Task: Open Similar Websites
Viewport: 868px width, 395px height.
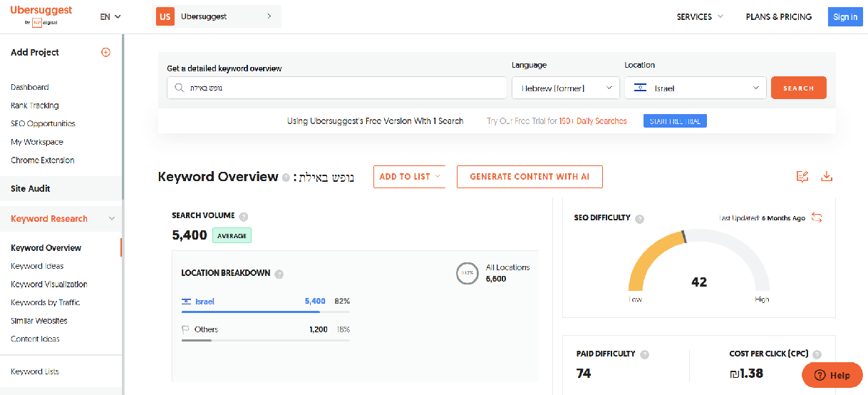Action: (x=39, y=321)
